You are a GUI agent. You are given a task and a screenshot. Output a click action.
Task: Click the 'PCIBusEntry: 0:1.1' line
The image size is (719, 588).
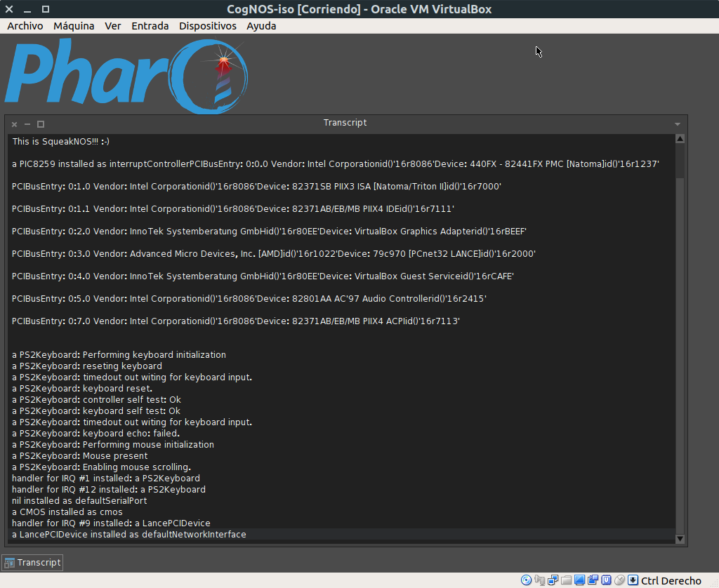point(233,209)
